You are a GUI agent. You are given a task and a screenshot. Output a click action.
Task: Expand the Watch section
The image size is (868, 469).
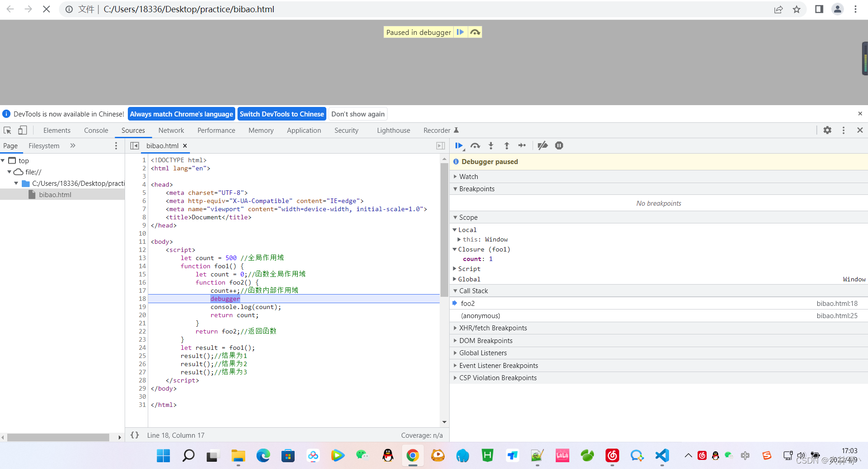click(659, 177)
